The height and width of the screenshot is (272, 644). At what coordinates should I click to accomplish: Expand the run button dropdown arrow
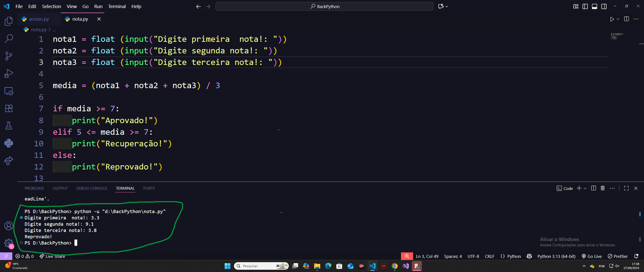pyautogui.click(x=618, y=19)
